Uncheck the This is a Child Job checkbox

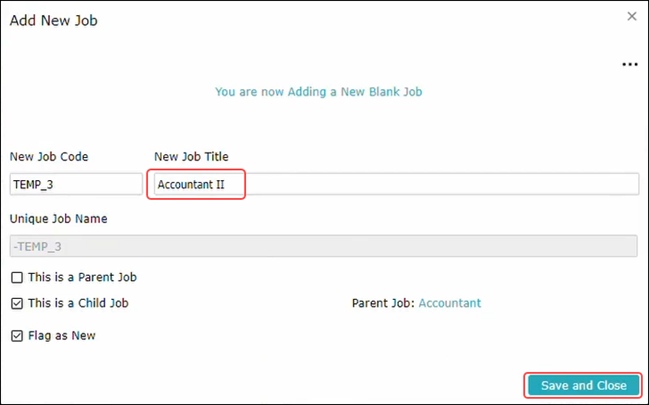[x=17, y=303]
